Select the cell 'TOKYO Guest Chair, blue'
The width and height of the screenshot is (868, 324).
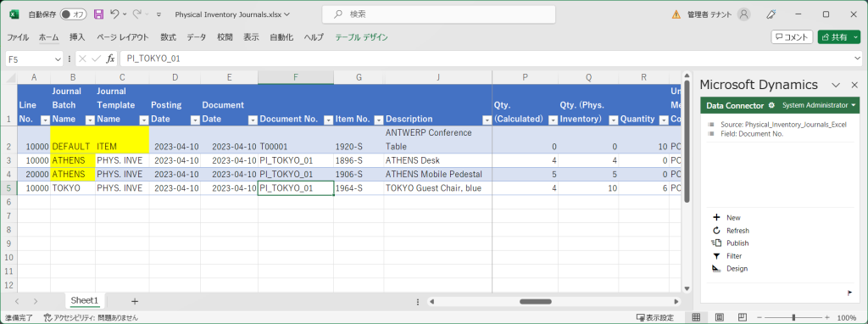(438, 188)
